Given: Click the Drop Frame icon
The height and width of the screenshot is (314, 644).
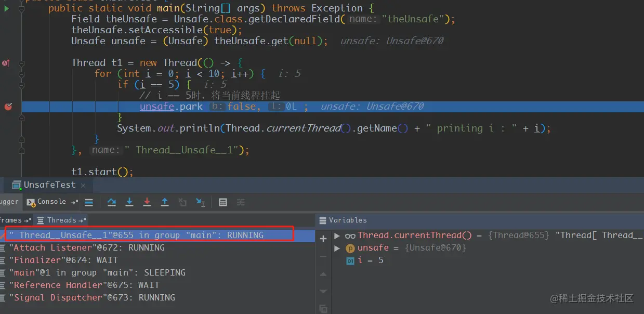Looking at the screenshot, I should (x=182, y=202).
